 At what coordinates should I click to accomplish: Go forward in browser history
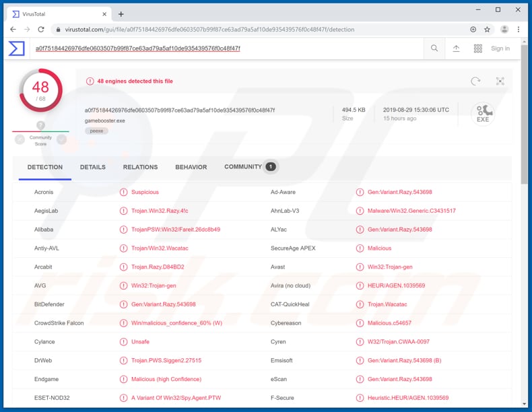pyautogui.click(x=27, y=30)
